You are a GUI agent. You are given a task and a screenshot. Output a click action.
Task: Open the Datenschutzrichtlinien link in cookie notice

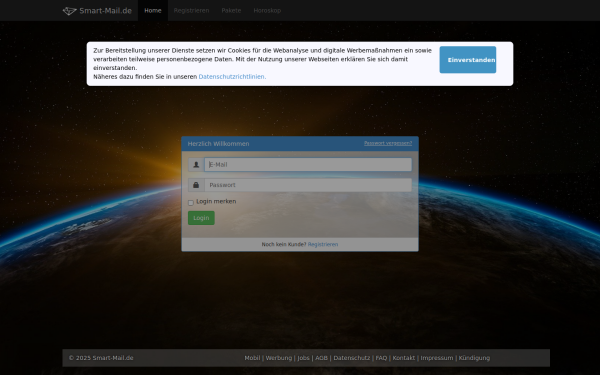tap(232, 77)
